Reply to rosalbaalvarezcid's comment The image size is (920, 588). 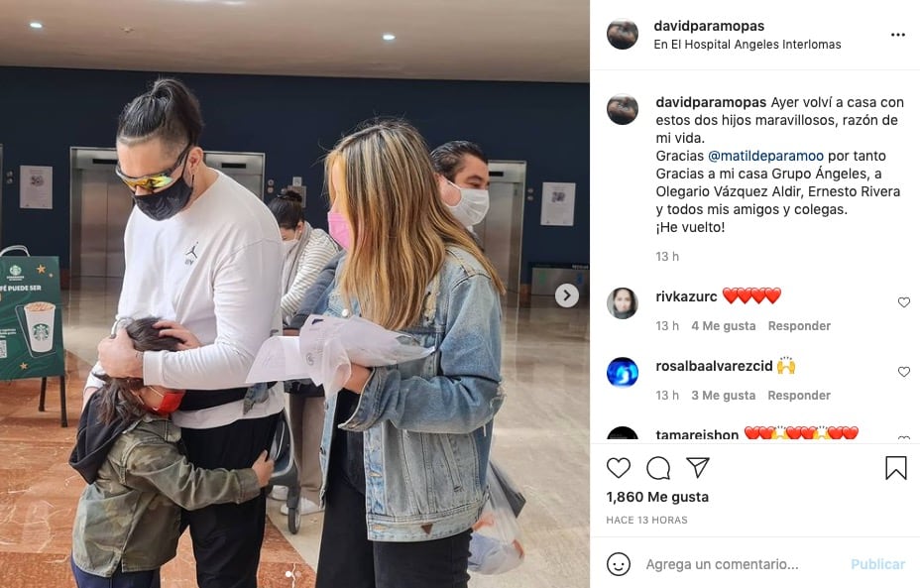(799, 395)
